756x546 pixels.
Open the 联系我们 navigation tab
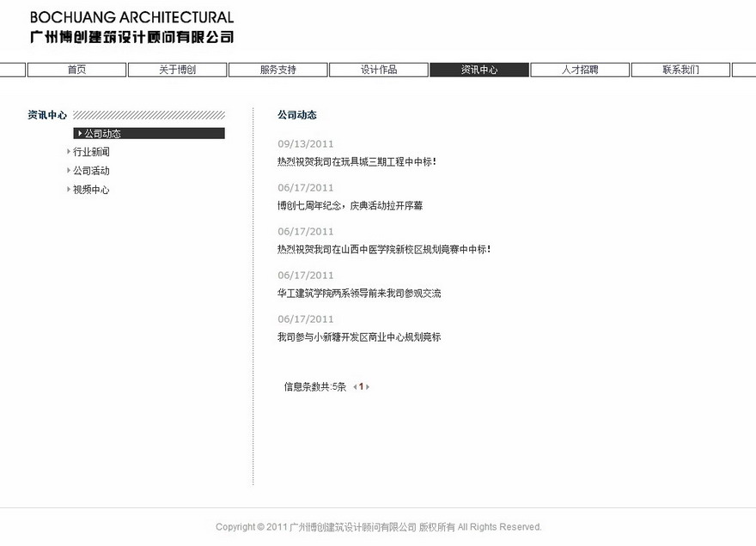[x=680, y=70]
